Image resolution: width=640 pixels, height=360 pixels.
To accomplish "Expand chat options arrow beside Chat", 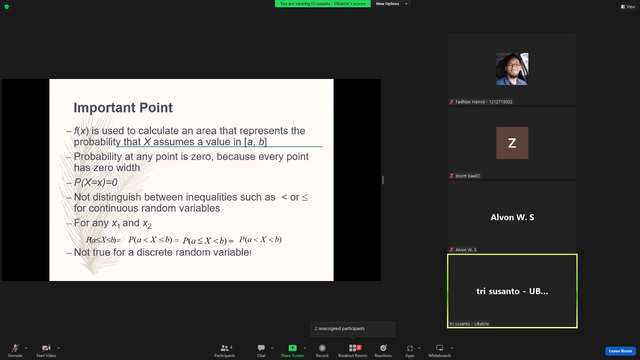I will (x=272, y=348).
